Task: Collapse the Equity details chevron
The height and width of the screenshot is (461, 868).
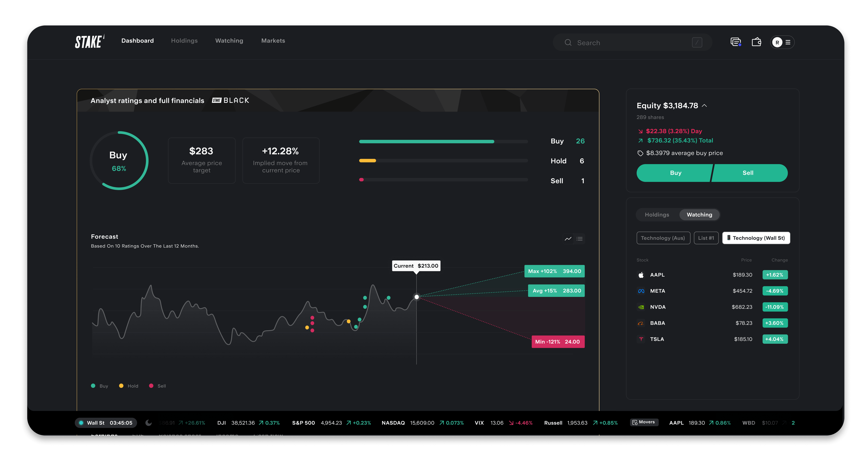Action: click(x=704, y=106)
